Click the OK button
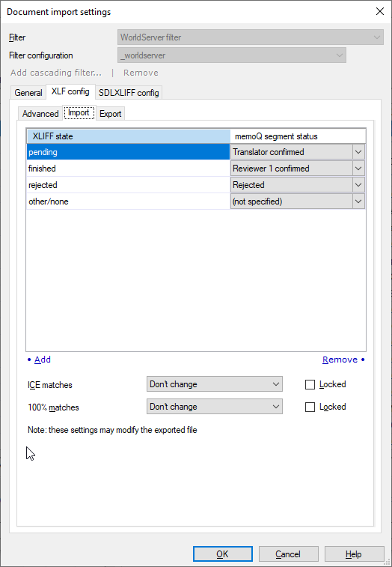Image resolution: width=392 pixels, height=567 pixels. tap(222, 554)
